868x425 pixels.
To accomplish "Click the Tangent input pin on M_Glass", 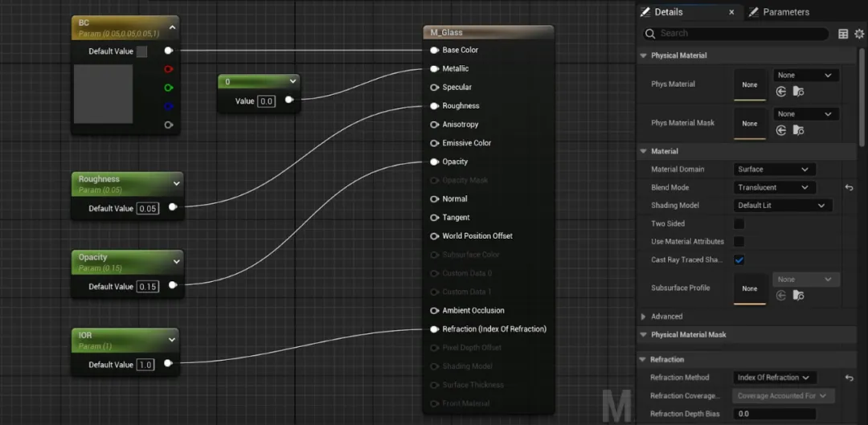I will coord(435,218).
